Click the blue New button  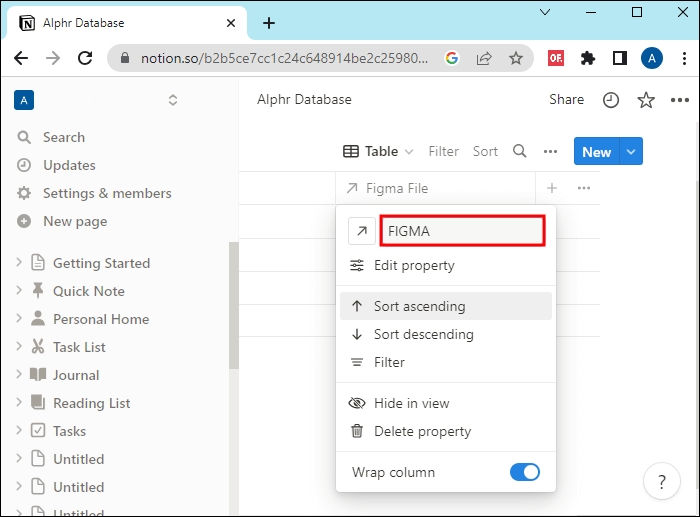pos(596,152)
